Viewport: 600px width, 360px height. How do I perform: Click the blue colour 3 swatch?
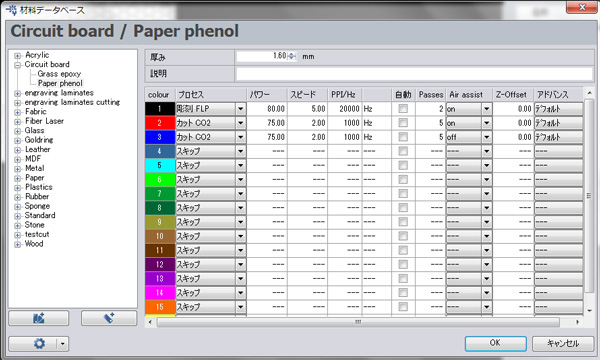point(160,137)
